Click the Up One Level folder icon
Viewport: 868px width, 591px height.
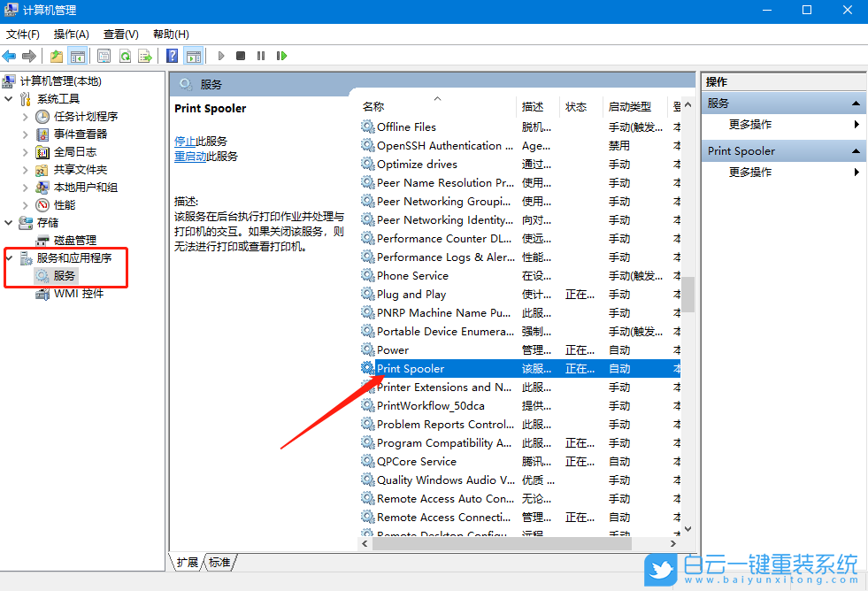(x=57, y=56)
